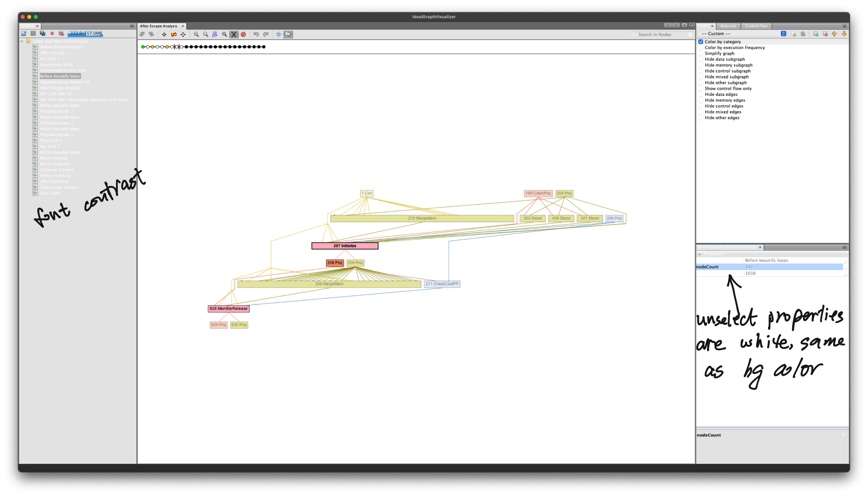
Task: Click the zoom out magnifier icon
Action: click(x=206, y=34)
